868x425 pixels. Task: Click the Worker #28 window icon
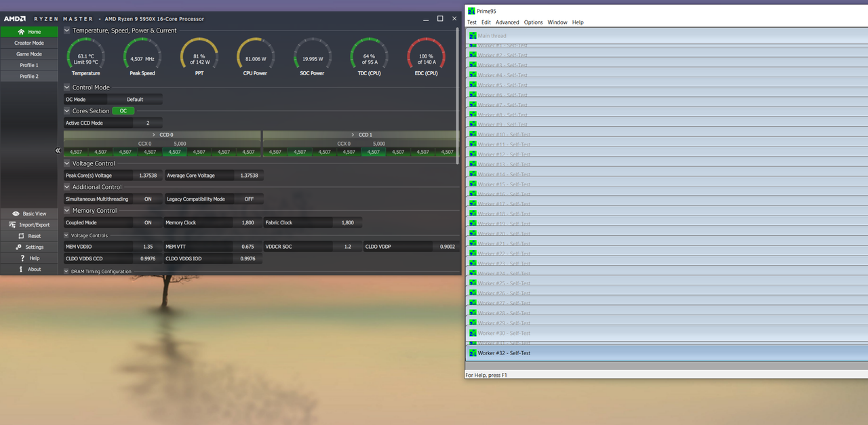[x=473, y=313]
